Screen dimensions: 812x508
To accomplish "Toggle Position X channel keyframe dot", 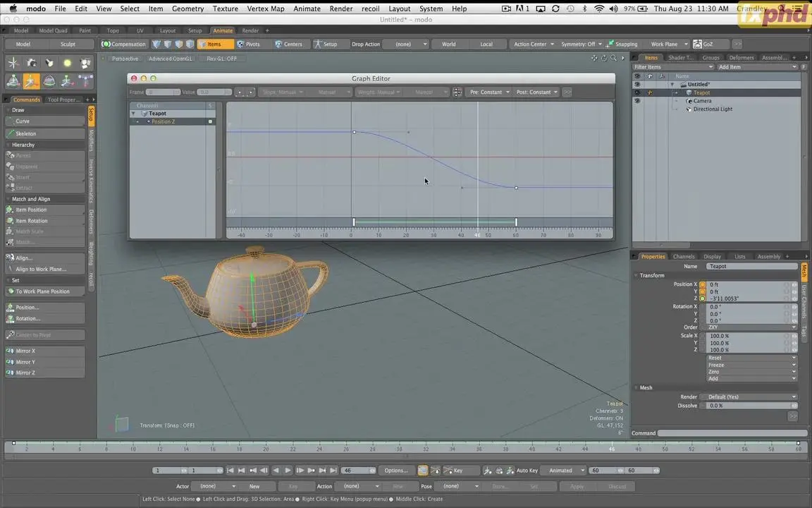I will (x=703, y=284).
